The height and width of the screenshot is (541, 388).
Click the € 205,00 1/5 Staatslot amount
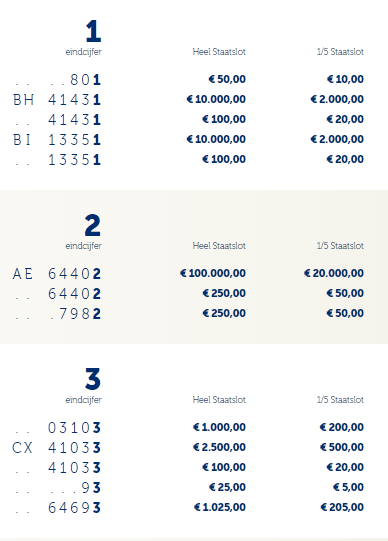(x=342, y=507)
